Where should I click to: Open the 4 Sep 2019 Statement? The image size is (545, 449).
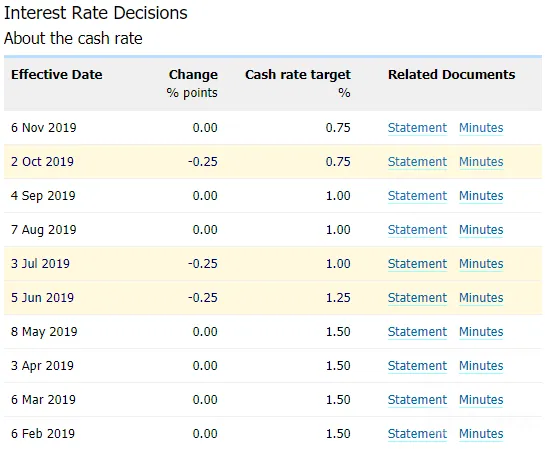(x=417, y=196)
